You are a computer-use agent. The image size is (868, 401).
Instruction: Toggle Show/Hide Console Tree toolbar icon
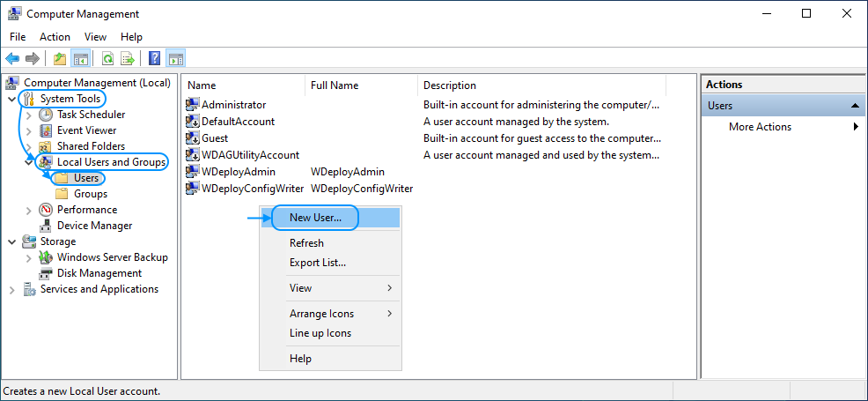[81, 58]
